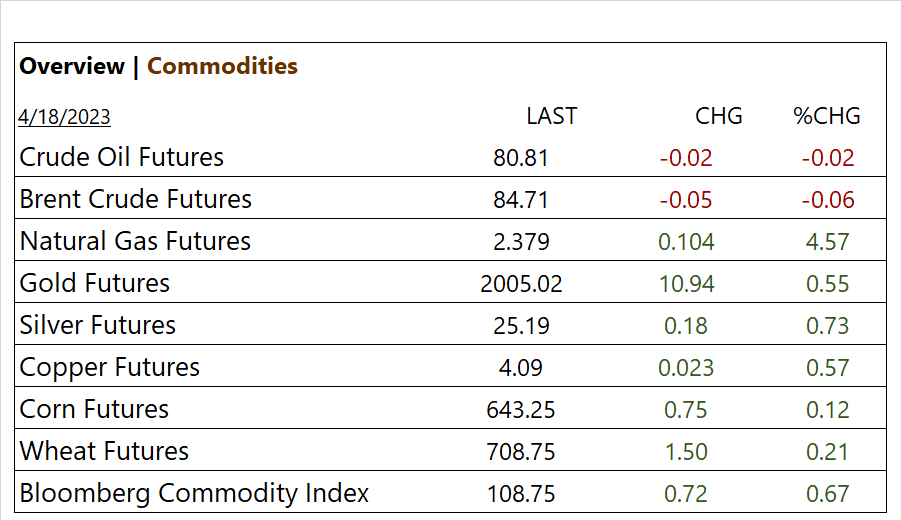Select Wheat Futures row label
Screen dimensions: 901x520
pos(104,451)
